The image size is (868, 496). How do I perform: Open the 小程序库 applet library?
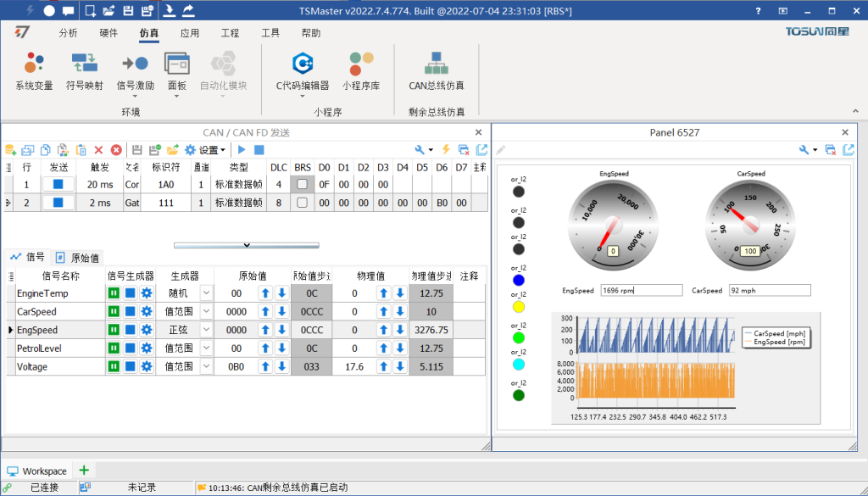click(362, 72)
